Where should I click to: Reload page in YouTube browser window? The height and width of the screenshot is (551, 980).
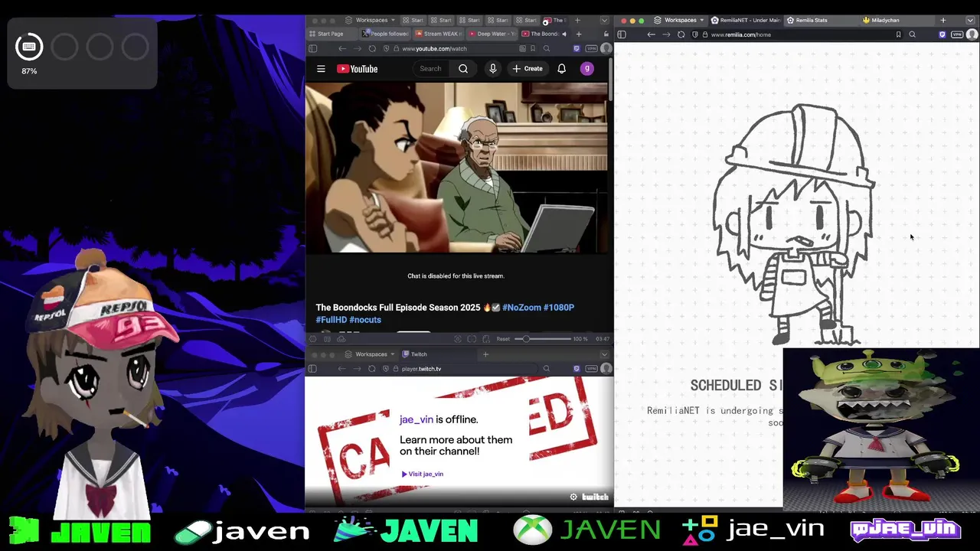pyautogui.click(x=371, y=48)
